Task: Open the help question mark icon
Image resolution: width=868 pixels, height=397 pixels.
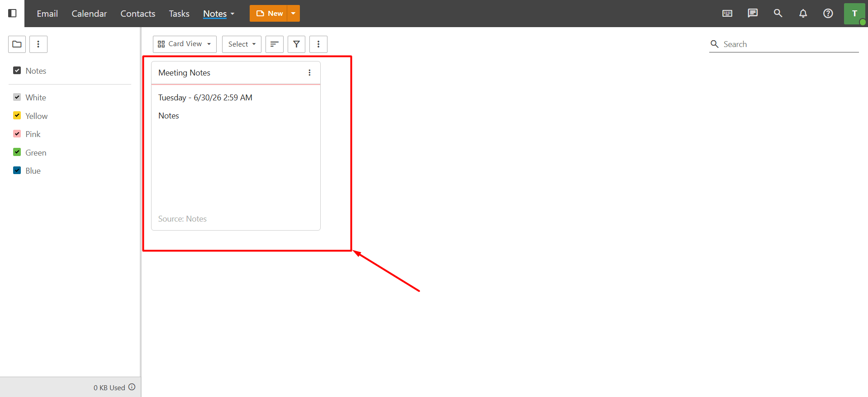Action: point(828,13)
